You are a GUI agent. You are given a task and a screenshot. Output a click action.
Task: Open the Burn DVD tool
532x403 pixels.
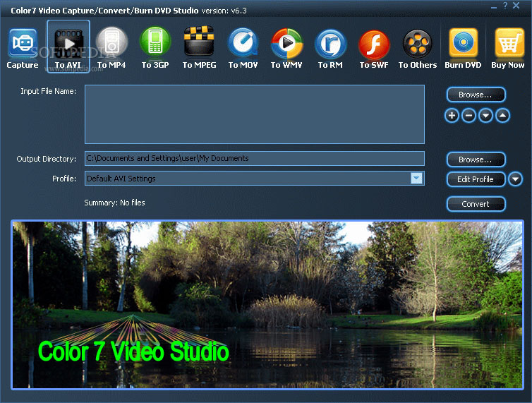(x=463, y=48)
